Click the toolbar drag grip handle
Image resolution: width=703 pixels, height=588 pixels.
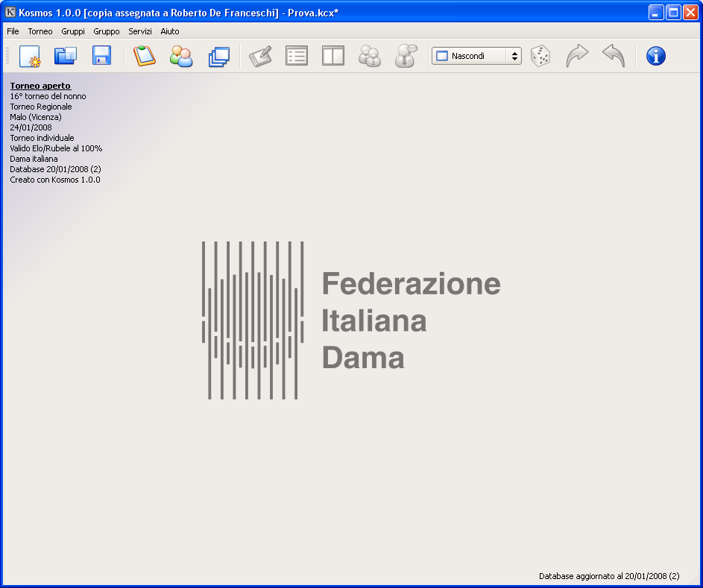pos(7,56)
